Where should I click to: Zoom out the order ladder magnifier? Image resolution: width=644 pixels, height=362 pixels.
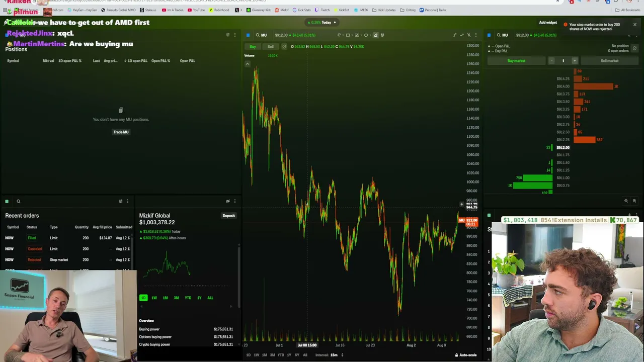(x=626, y=201)
